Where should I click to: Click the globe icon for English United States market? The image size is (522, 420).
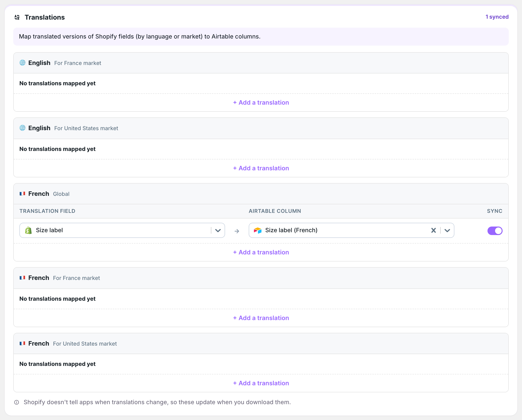[22, 128]
